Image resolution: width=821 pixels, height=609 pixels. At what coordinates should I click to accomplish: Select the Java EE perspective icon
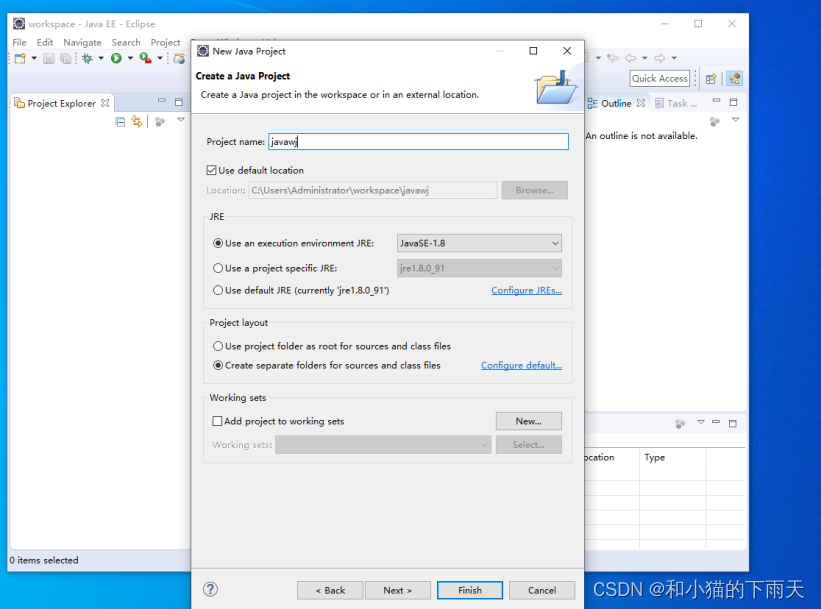click(x=733, y=77)
